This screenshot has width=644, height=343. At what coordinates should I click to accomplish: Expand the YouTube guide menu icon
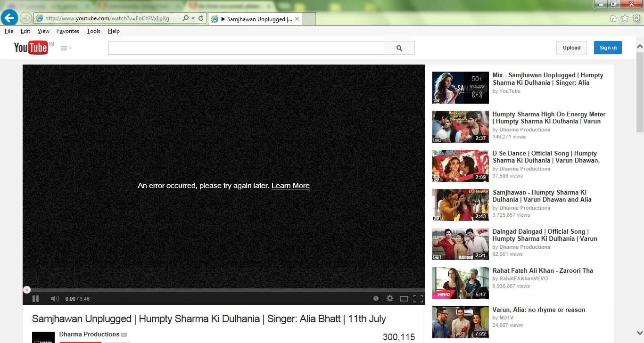coord(66,48)
